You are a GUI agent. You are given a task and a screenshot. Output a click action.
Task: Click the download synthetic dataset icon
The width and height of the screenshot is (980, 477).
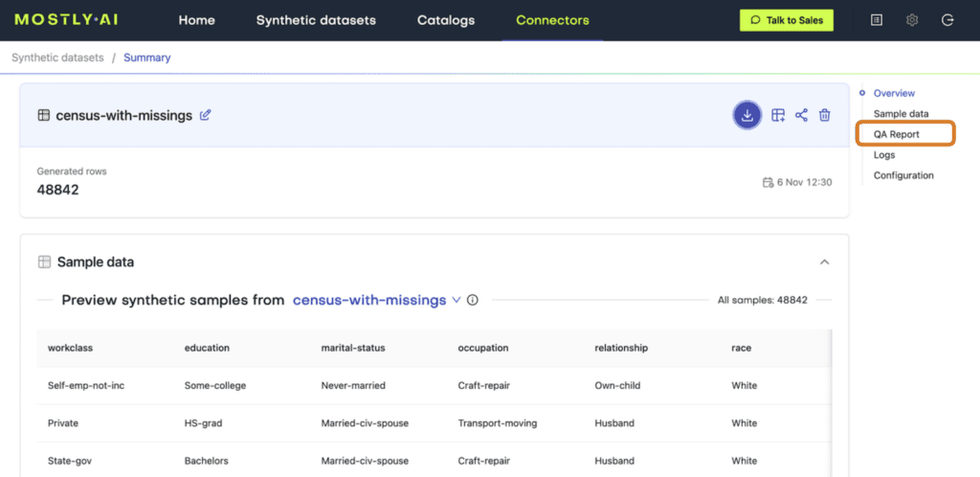(x=746, y=115)
